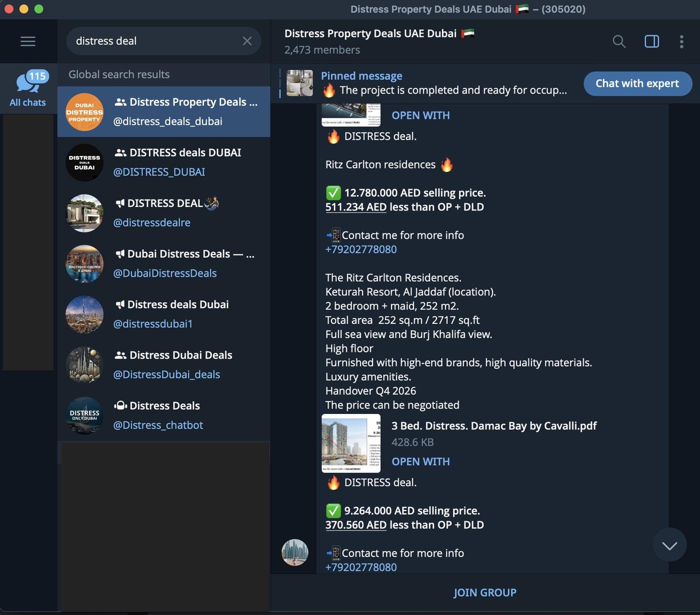Click the Chat with expert button
700x615 pixels.
[x=637, y=83]
